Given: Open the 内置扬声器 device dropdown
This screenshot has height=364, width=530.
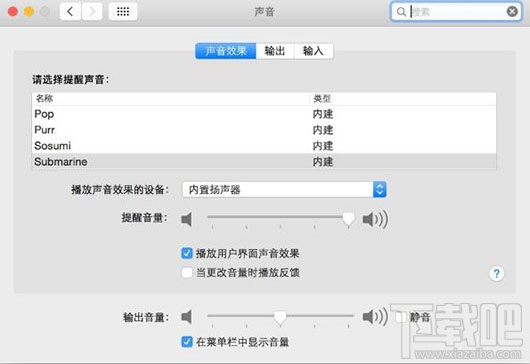Looking at the screenshot, I should [284, 190].
